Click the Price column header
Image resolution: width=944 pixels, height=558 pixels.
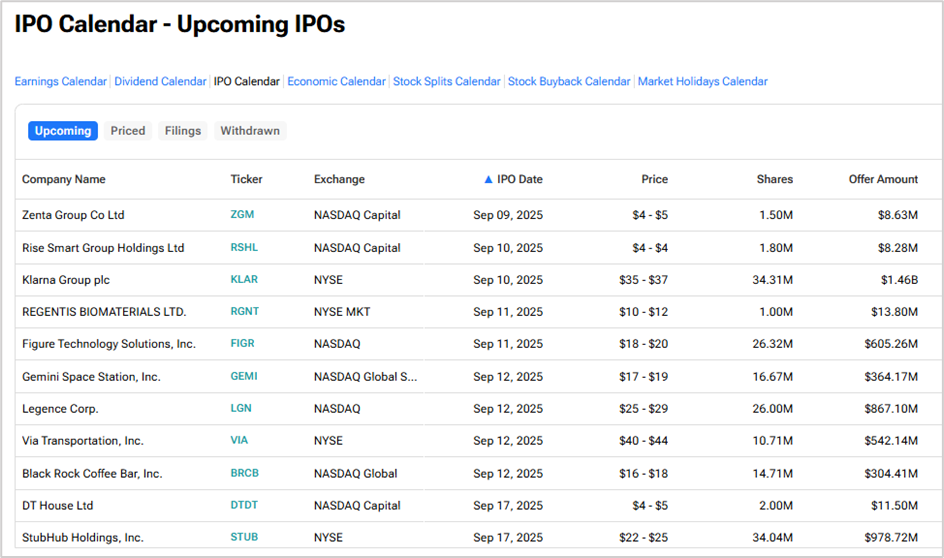pos(654,180)
